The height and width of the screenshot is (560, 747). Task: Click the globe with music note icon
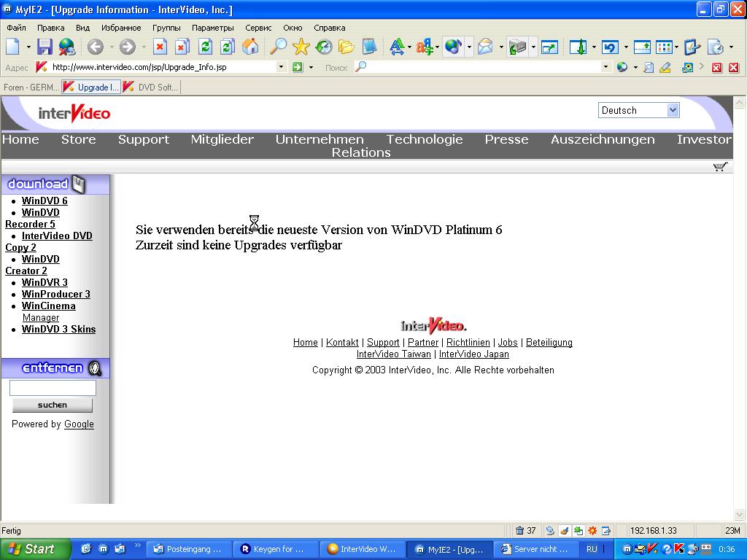(453, 47)
